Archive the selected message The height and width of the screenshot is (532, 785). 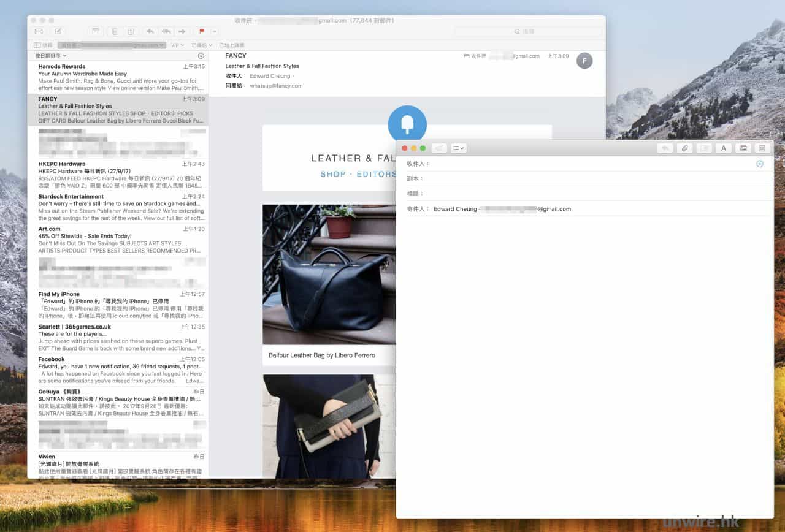coord(95,31)
